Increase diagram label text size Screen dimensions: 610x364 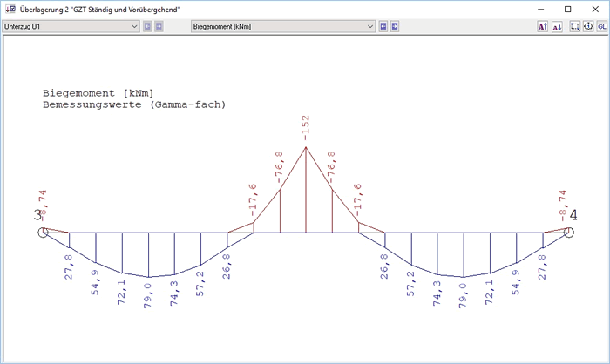(543, 26)
